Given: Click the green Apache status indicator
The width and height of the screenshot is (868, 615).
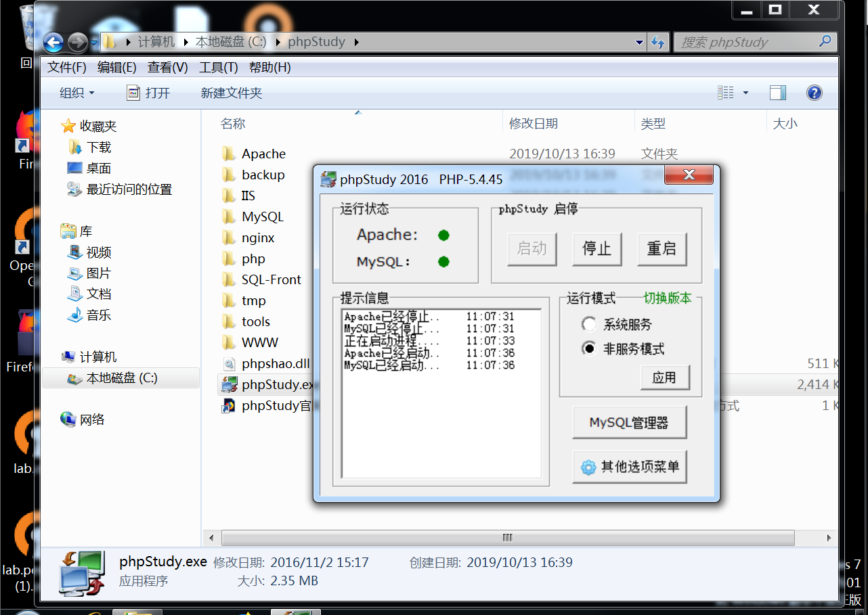Looking at the screenshot, I should tap(443, 235).
